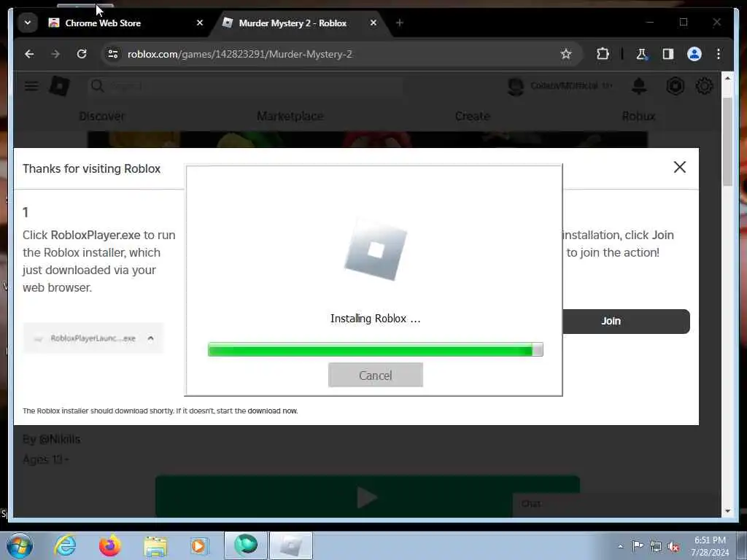
Task: Launch Internet Explorer from the taskbar
Action: click(x=65, y=545)
